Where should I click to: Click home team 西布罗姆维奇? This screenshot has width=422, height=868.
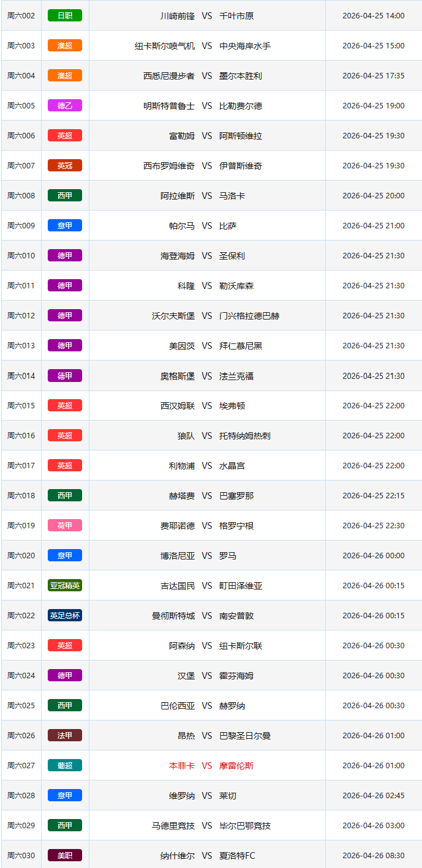pos(169,166)
